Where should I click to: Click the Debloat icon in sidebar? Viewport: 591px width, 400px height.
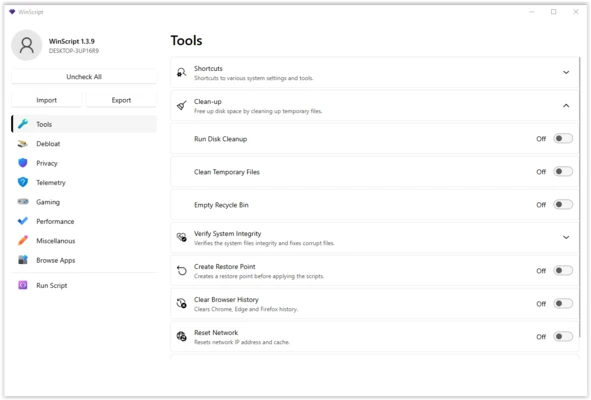pos(23,144)
